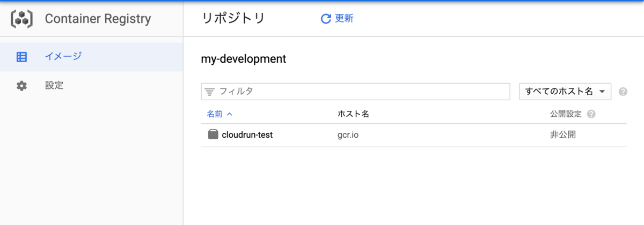Click the 設定 gear icon in the sidebar

21,86
